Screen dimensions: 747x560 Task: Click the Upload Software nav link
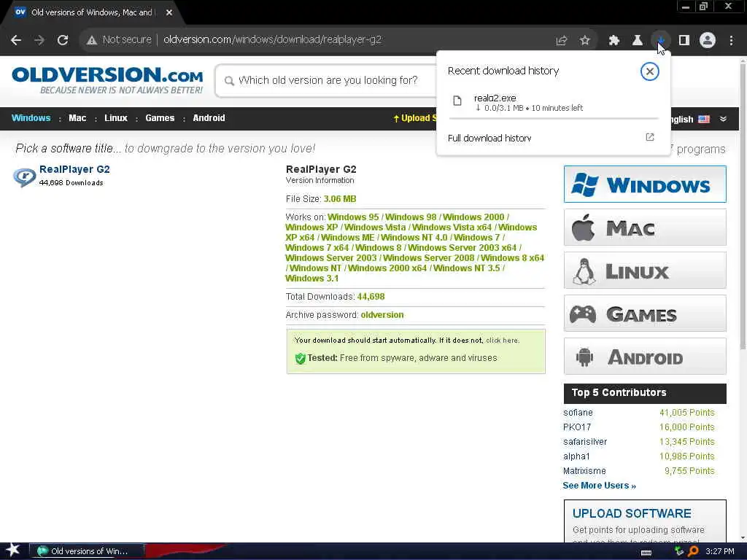coord(414,118)
